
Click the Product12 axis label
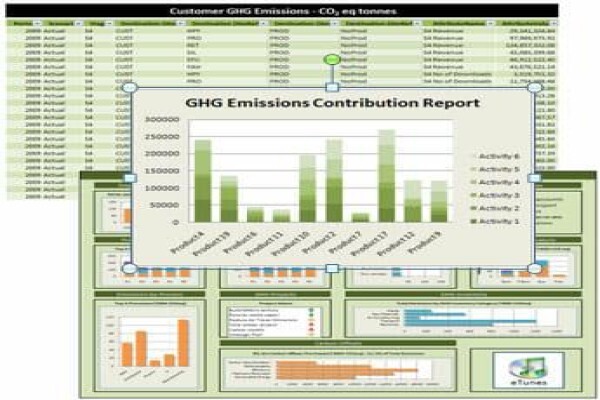396,244
